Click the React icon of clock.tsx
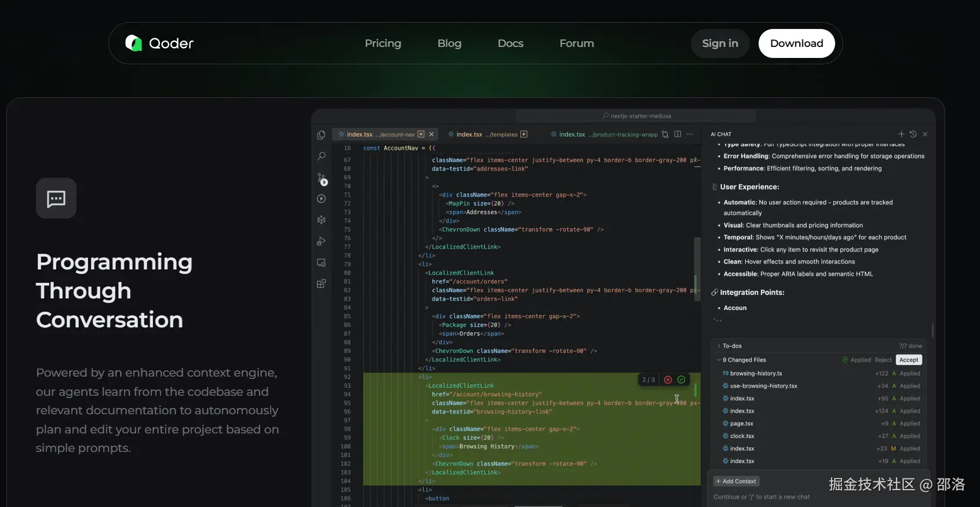This screenshot has height=507, width=980. 726,436
